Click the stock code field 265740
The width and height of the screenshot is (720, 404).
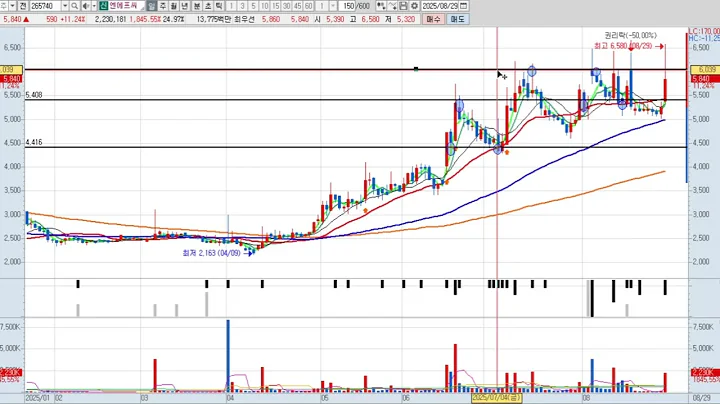[46, 6]
